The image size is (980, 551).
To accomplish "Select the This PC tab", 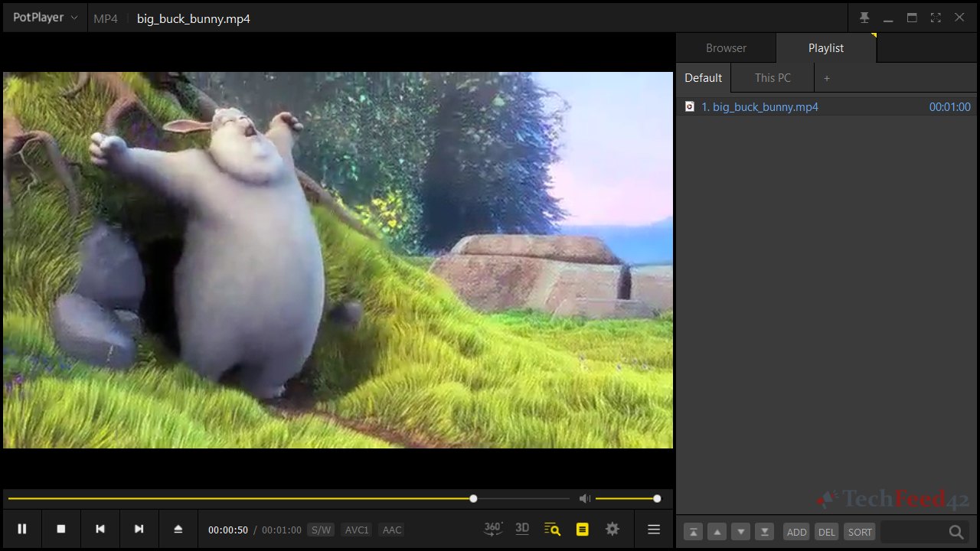I will (x=773, y=77).
